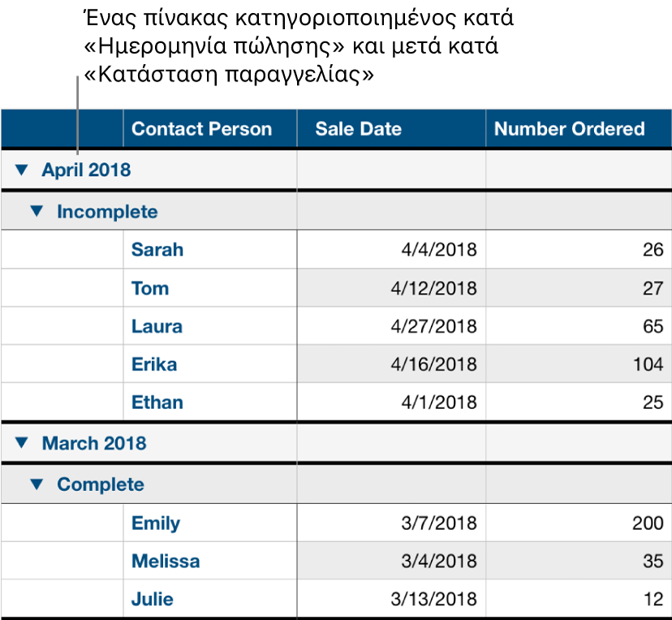Collapse the March 2018 group triangle
This screenshot has height=620, width=672.
pos(24,443)
